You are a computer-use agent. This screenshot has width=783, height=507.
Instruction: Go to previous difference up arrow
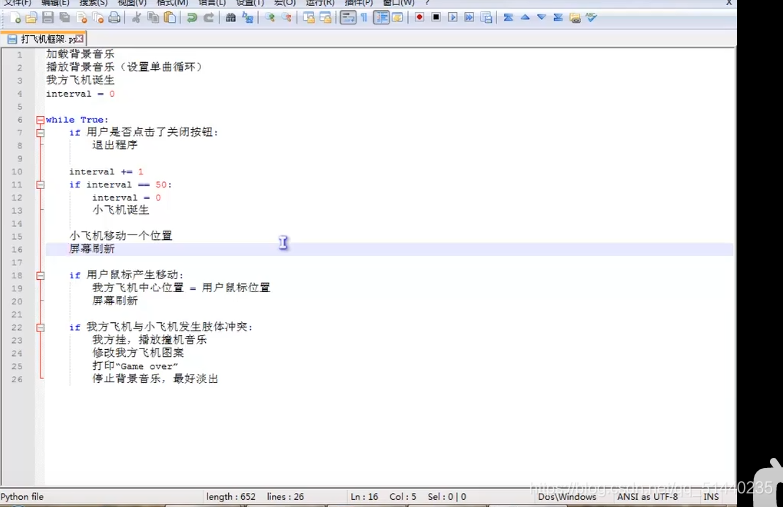click(525, 17)
